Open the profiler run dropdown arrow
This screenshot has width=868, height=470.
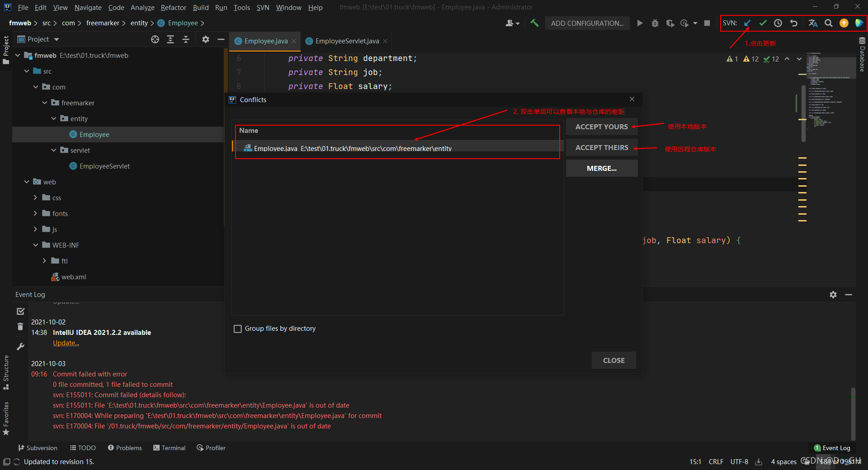[x=695, y=23]
